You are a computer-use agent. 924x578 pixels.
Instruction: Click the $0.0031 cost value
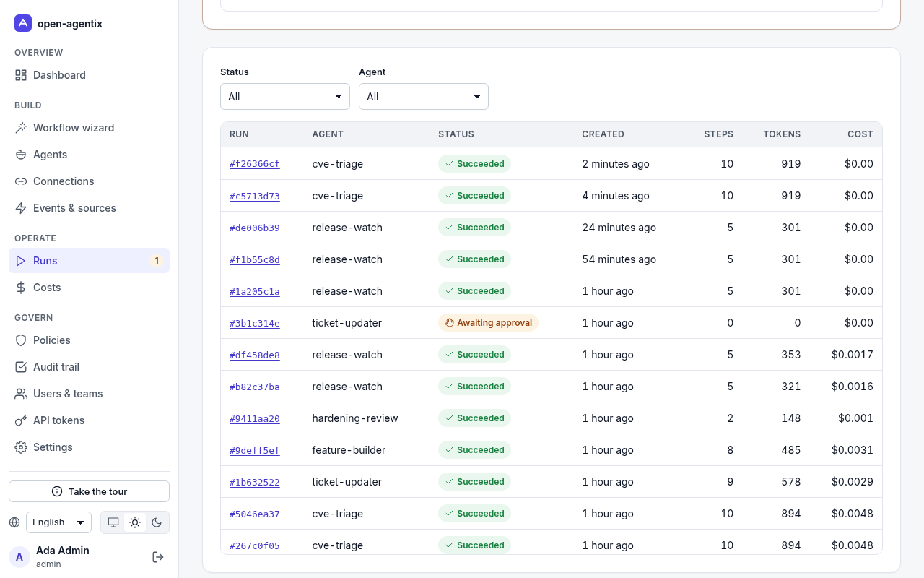(853, 450)
